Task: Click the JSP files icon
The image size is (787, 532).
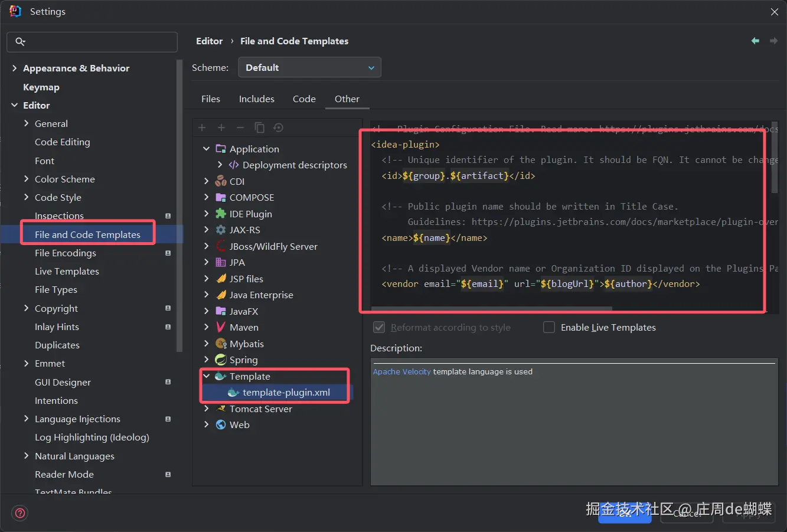Action: tap(221, 279)
